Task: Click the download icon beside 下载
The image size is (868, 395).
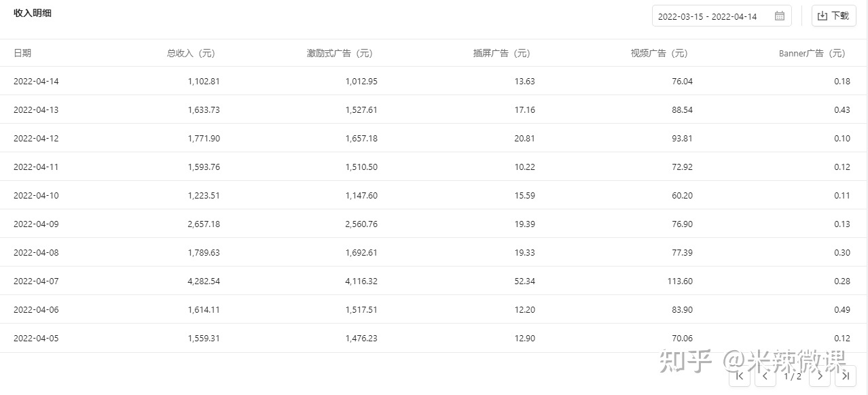Action: coord(822,16)
